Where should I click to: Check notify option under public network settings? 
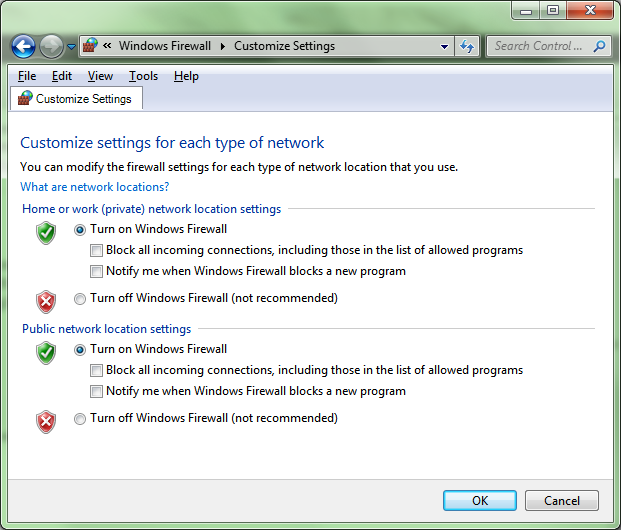point(97,392)
